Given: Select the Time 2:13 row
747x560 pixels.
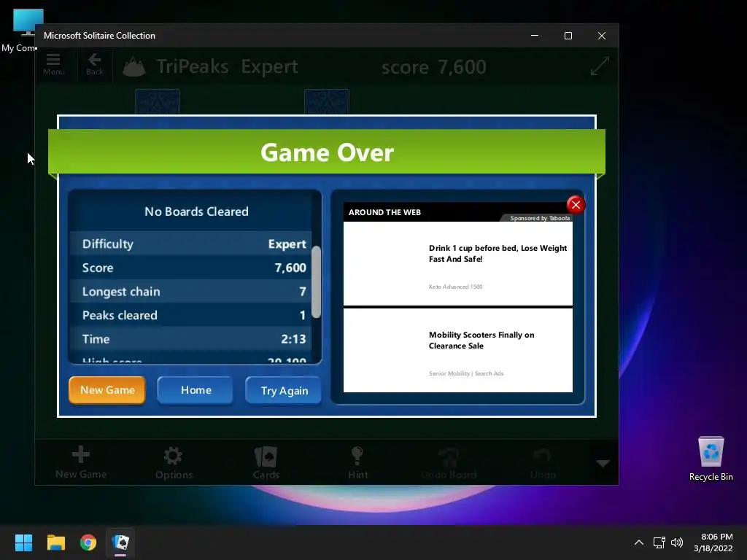Looking at the screenshot, I should [x=190, y=338].
